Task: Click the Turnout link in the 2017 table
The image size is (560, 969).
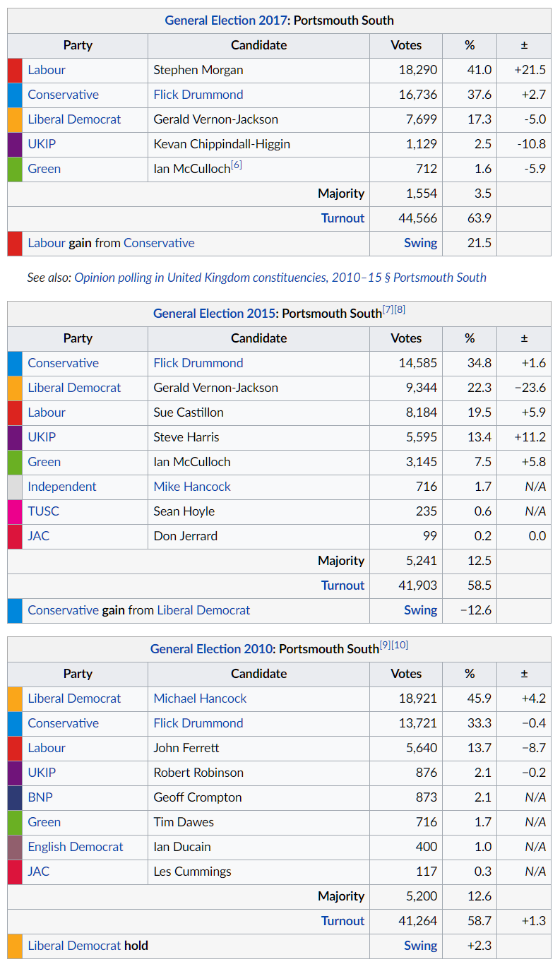Action: [342, 218]
